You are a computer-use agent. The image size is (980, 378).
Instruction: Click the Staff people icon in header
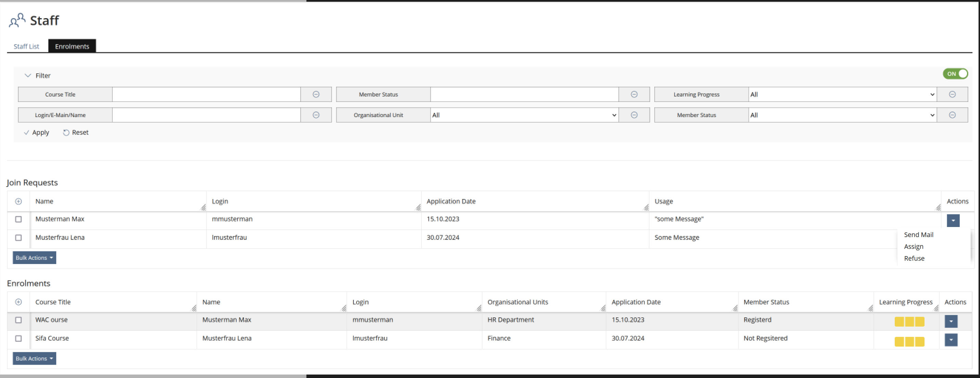point(17,20)
